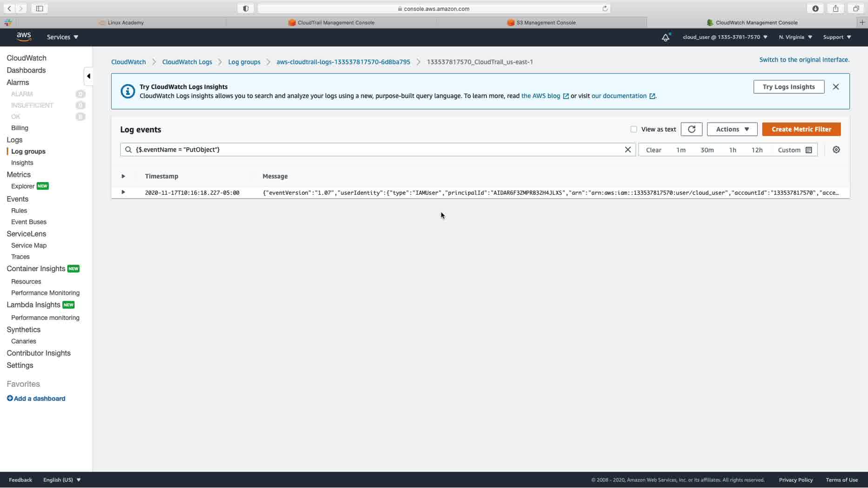This screenshot has width=868, height=488.
Task: Reload the page from the address bar
Action: point(605,8)
